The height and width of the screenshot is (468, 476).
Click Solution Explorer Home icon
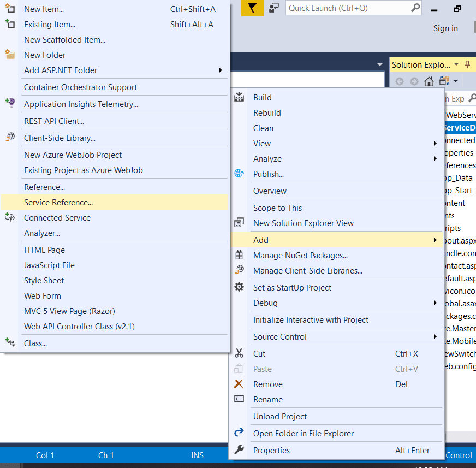pos(429,81)
